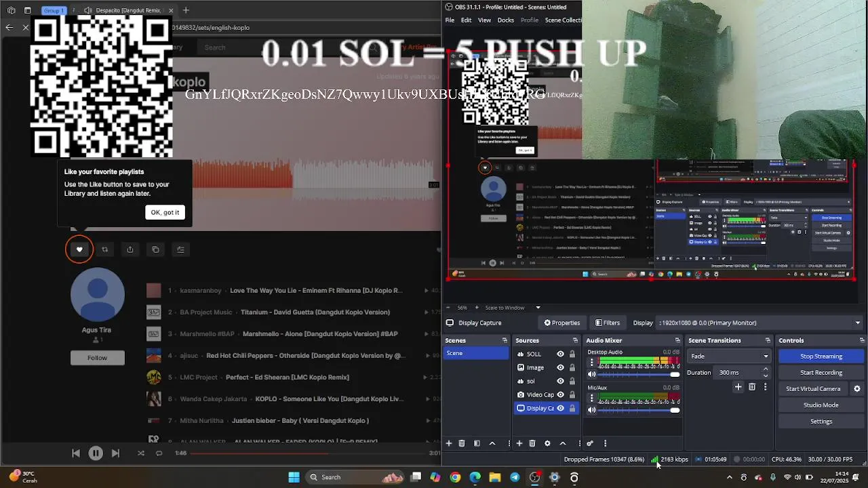The width and height of the screenshot is (868, 488).
Task: Move the selected source up
Action: pyautogui.click(x=562, y=443)
